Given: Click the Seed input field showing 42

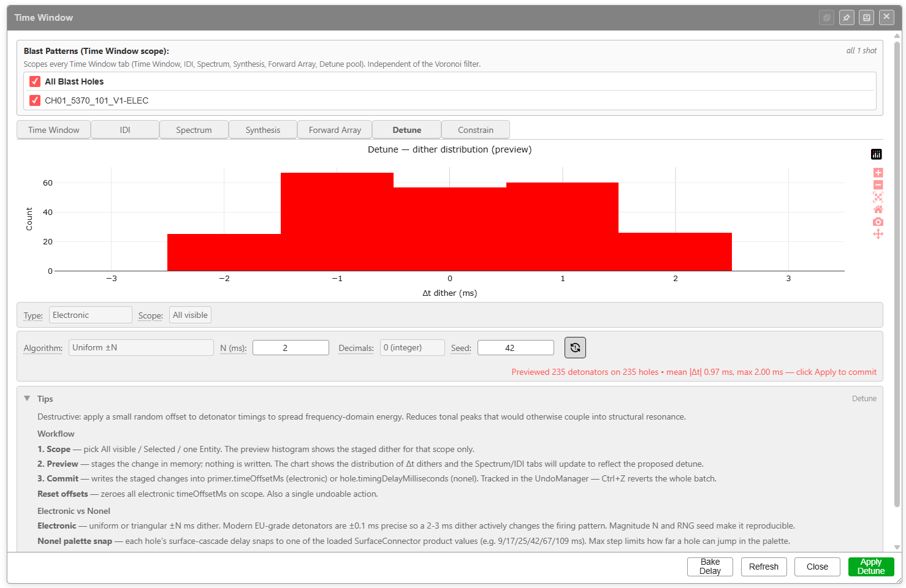Looking at the screenshot, I should click(x=516, y=348).
